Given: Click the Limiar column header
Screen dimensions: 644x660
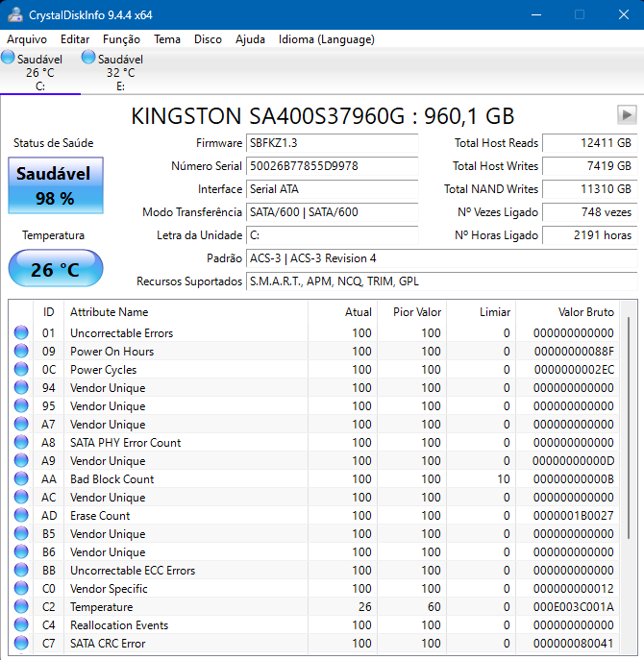Looking at the screenshot, I should pyautogui.click(x=482, y=312).
